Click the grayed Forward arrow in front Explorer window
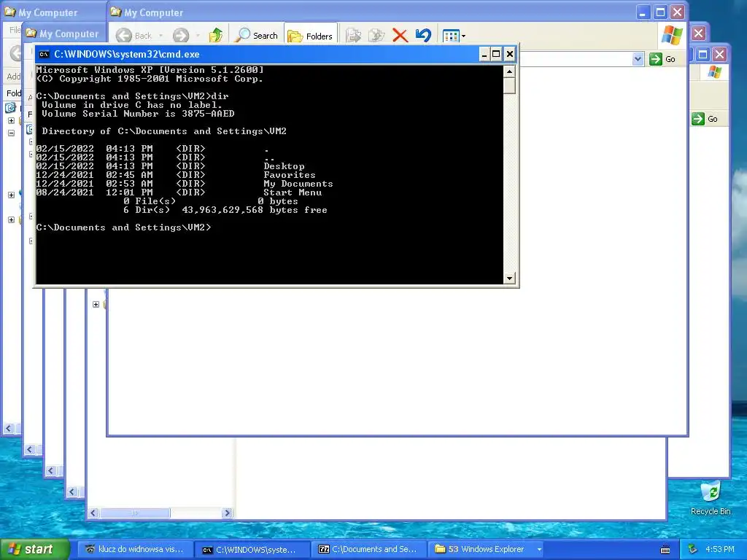Screen dimensions: 747x560 [x=181, y=35]
